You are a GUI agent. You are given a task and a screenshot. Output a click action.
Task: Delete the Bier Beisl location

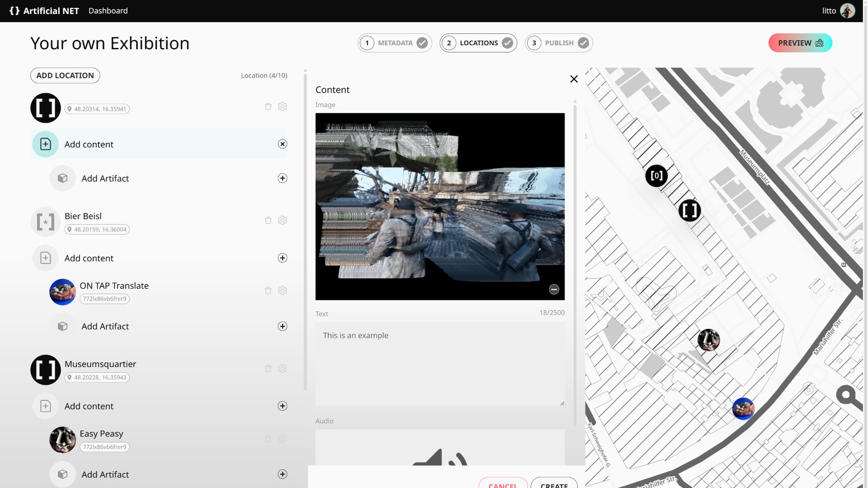point(268,221)
